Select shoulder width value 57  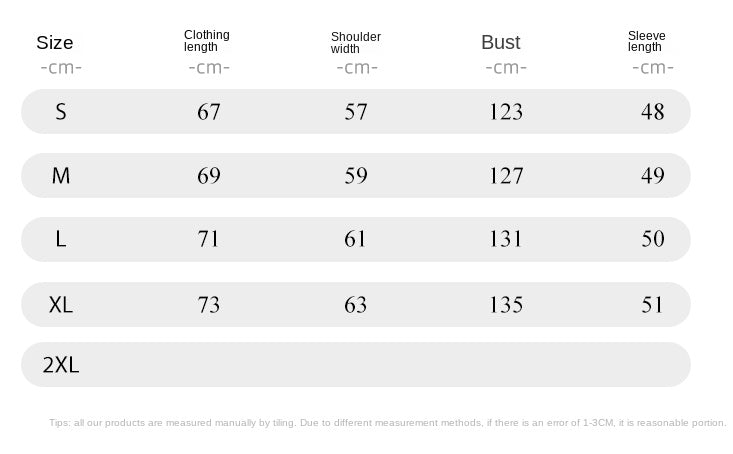356,112
